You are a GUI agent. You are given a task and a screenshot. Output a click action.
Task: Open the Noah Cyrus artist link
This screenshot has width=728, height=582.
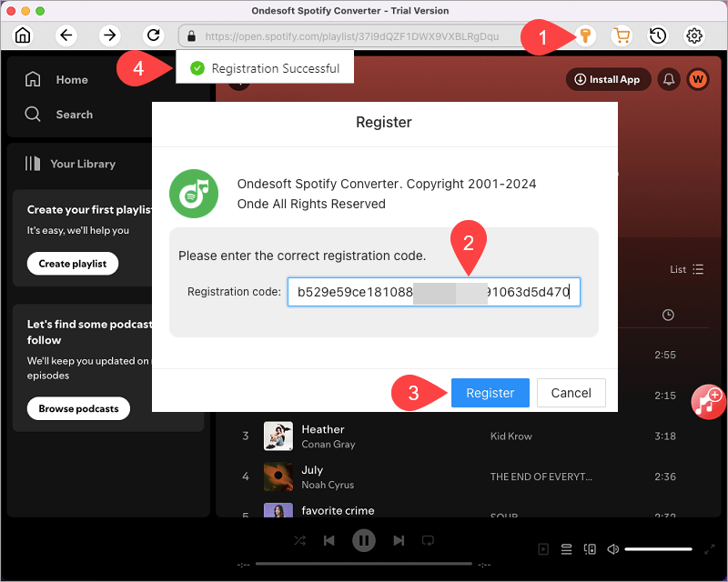pyautogui.click(x=328, y=485)
